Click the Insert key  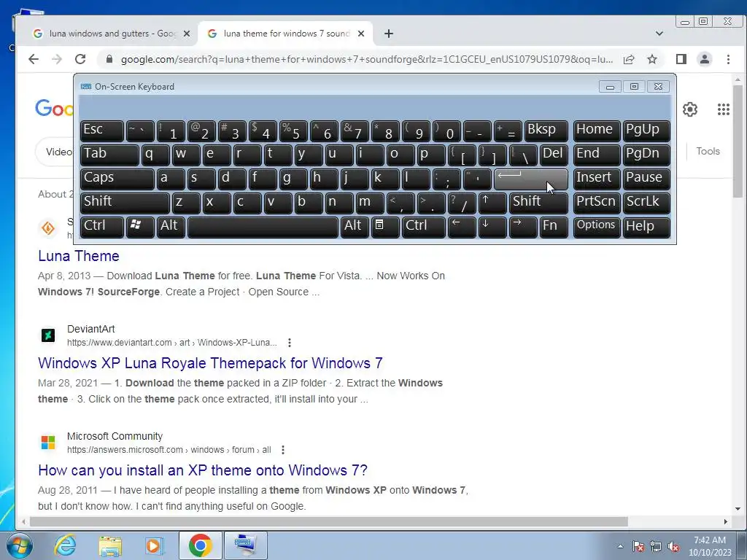[597, 179]
